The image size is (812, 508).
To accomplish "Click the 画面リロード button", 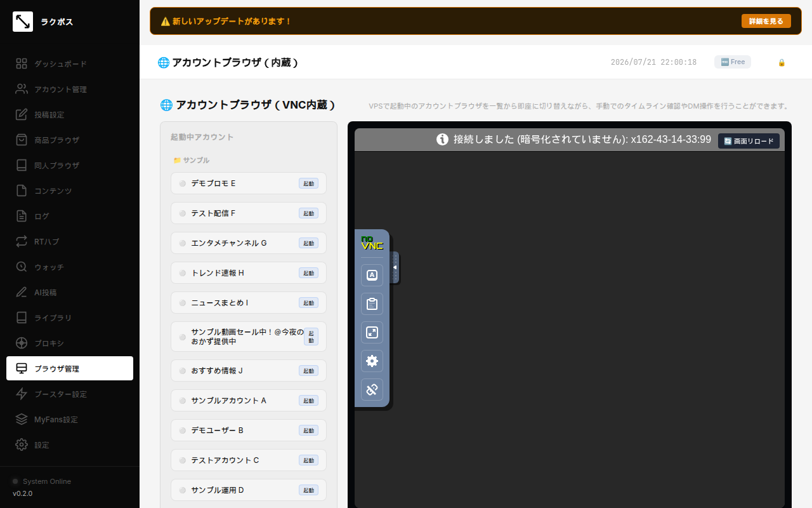I will 749,141.
